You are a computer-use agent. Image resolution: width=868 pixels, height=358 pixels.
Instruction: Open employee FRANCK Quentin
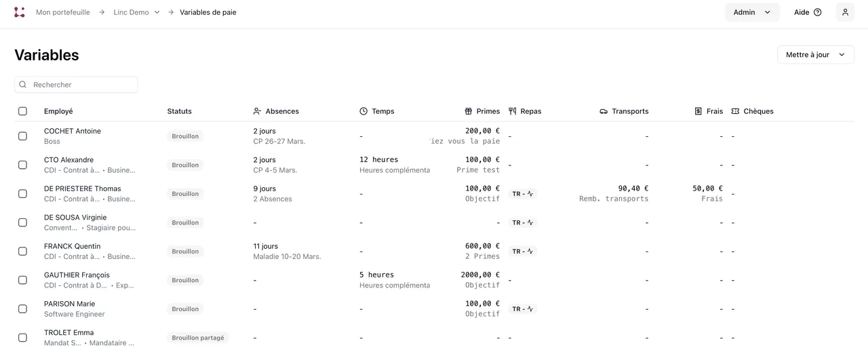click(x=72, y=246)
